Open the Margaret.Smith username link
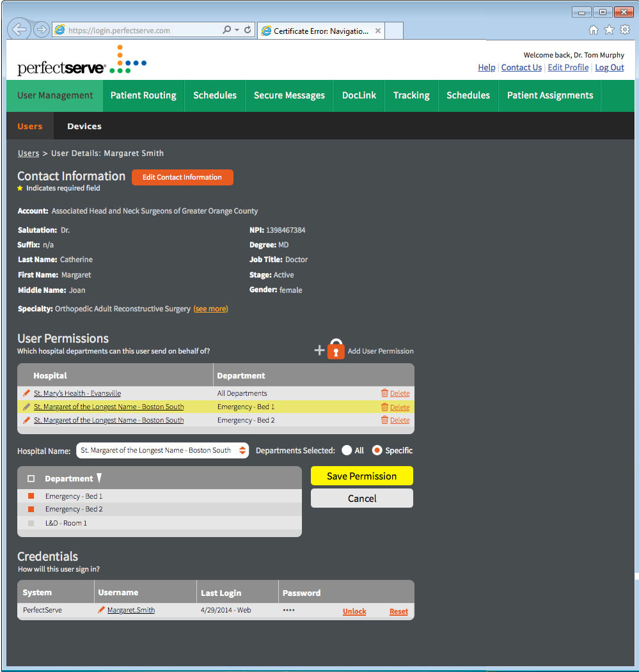 (130, 610)
